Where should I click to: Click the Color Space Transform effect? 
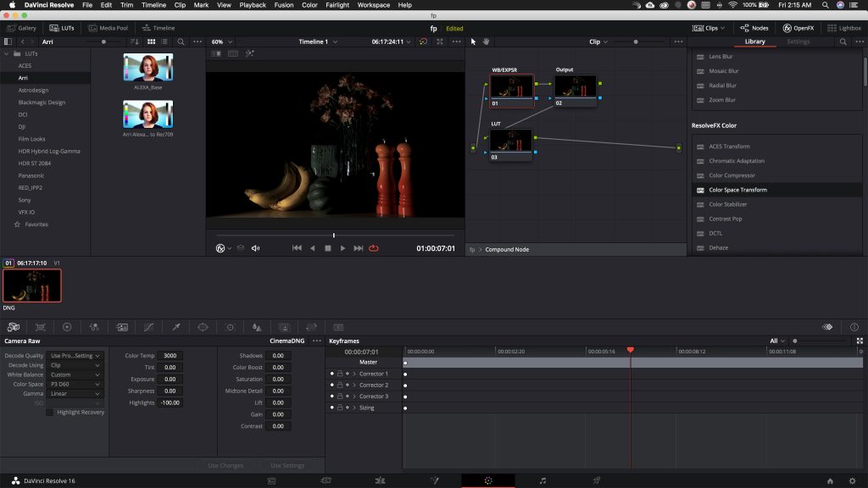coord(737,190)
